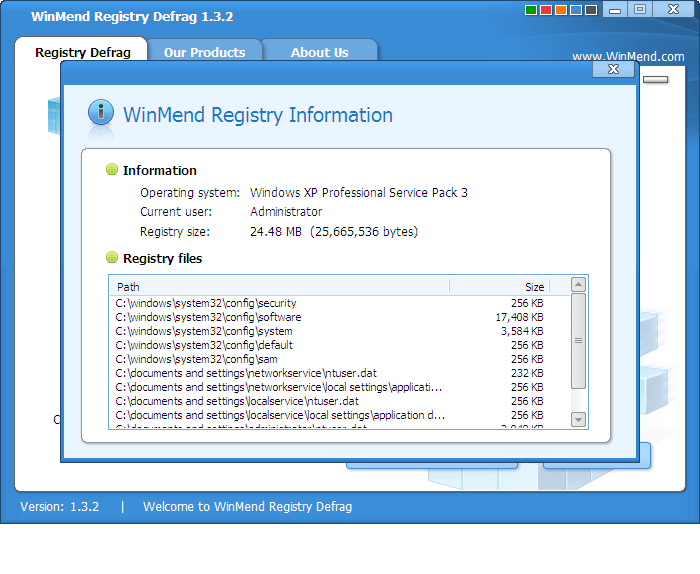Select the red theme color swatch

point(545,10)
